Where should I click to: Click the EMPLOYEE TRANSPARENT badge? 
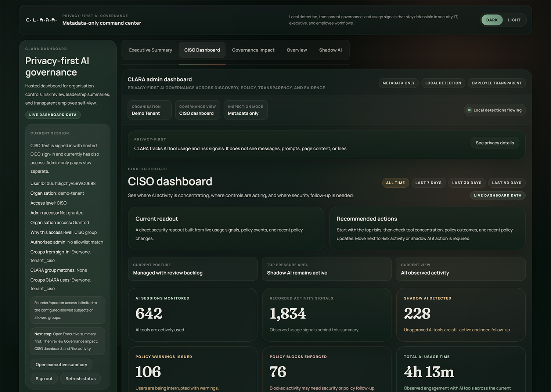coord(497,83)
